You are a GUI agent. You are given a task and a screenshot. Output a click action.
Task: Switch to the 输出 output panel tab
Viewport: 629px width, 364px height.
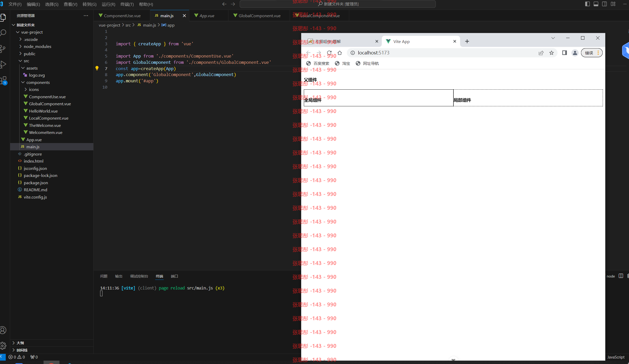click(x=119, y=276)
